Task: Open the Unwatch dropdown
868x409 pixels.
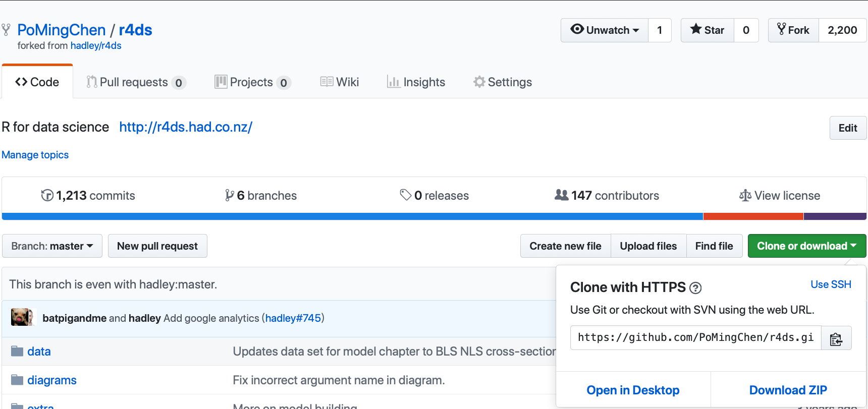Action: tap(605, 30)
